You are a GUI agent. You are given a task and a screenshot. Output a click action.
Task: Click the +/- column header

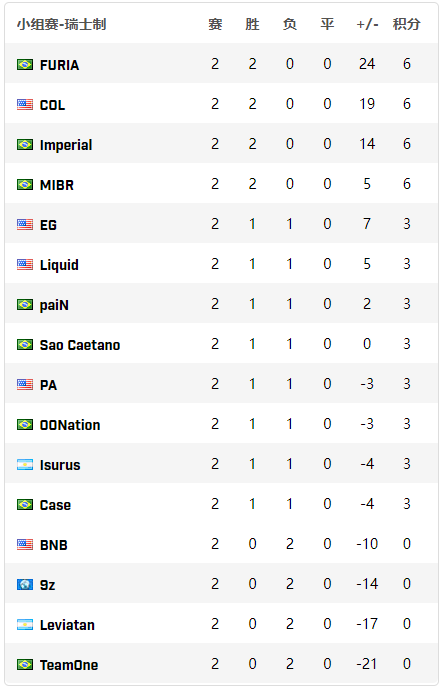[367, 24]
